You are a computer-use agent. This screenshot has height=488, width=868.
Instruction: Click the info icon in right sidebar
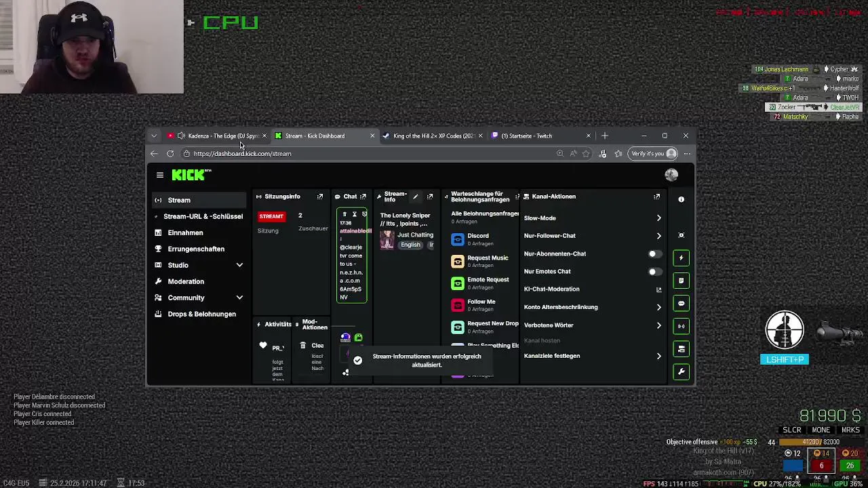pos(682,199)
